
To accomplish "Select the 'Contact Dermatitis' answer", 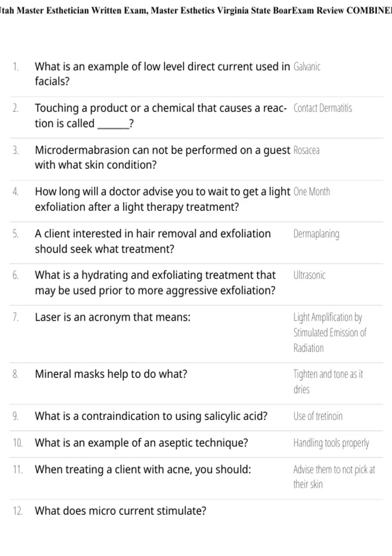I will coord(322,108).
